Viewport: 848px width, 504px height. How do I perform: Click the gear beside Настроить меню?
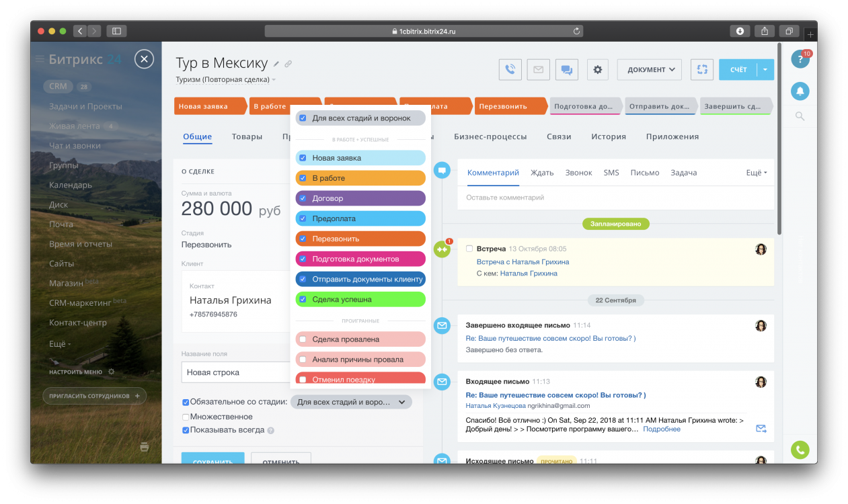coord(112,372)
